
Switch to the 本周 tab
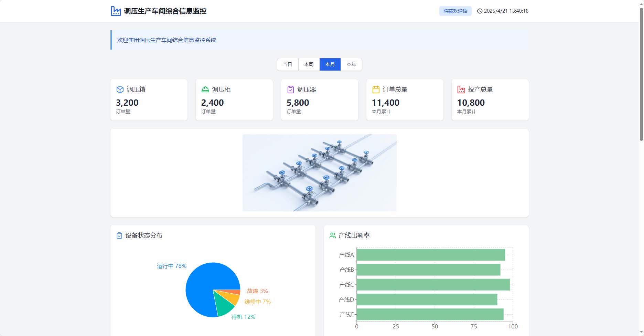pyautogui.click(x=309, y=64)
